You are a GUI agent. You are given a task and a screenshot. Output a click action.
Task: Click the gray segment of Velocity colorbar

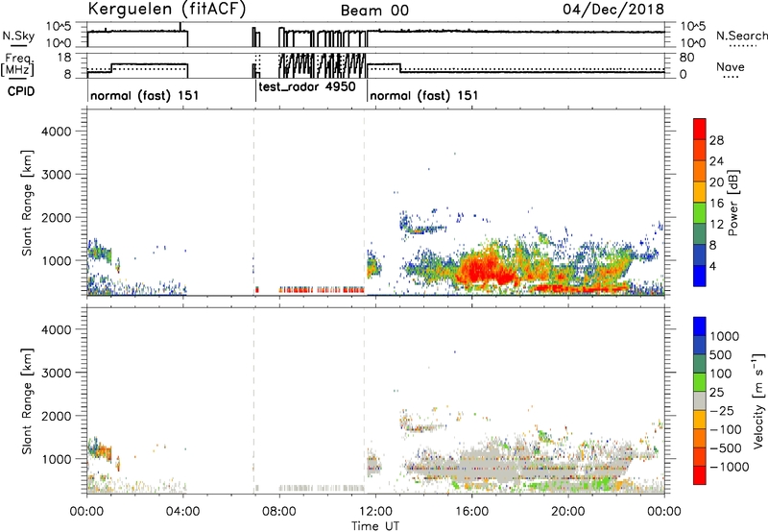coord(700,401)
